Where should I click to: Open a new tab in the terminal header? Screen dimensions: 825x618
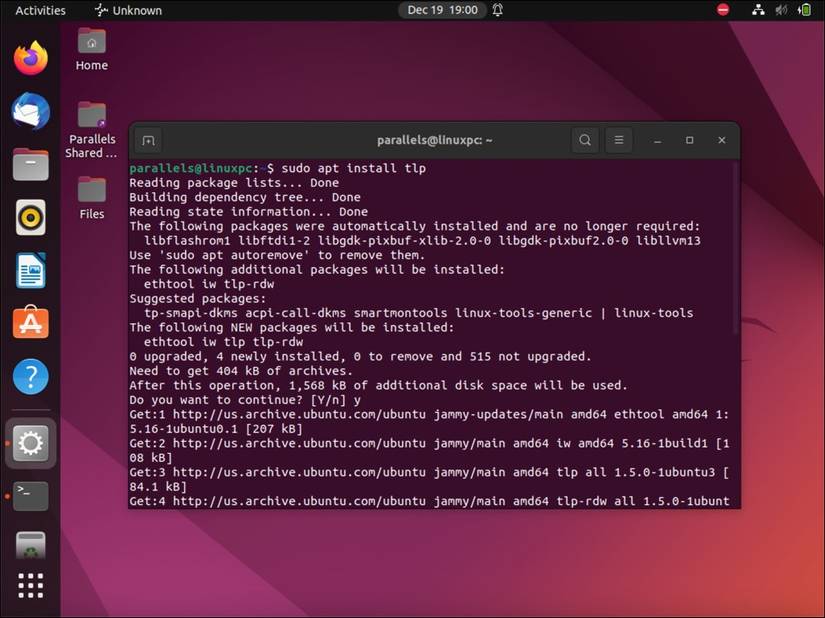pos(148,140)
